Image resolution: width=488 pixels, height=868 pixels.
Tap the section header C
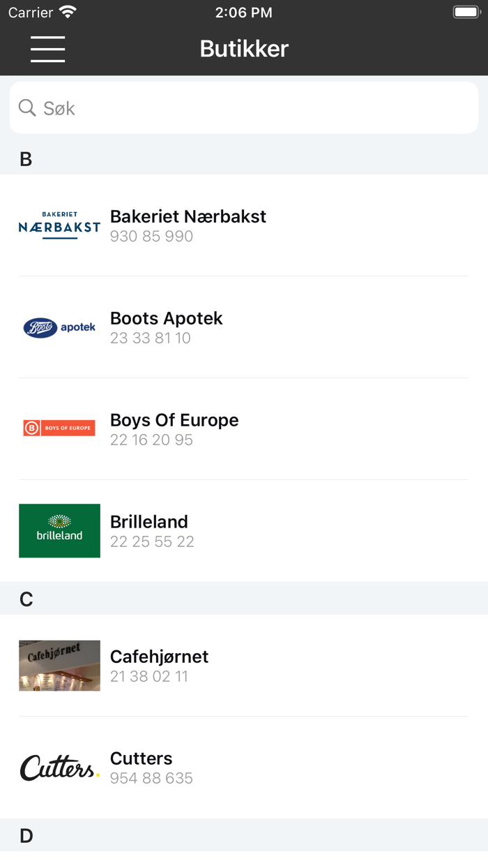[x=26, y=599]
